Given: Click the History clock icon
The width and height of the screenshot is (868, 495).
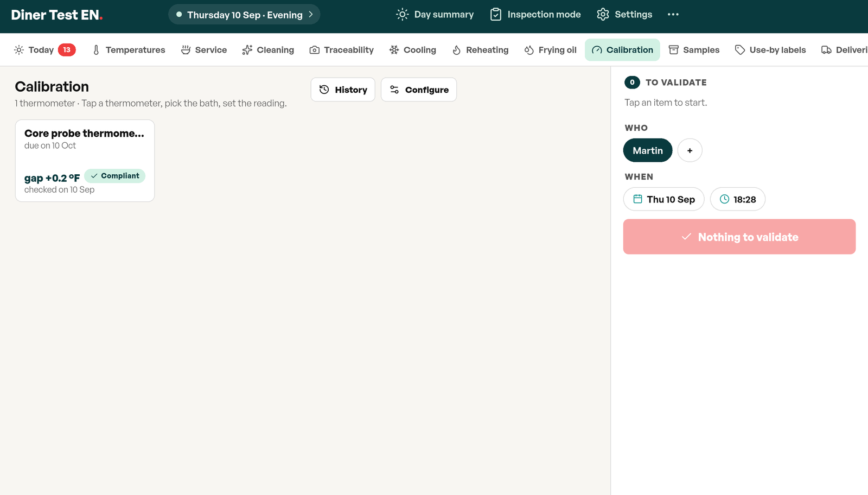Looking at the screenshot, I should pyautogui.click(x=324, y=90).
